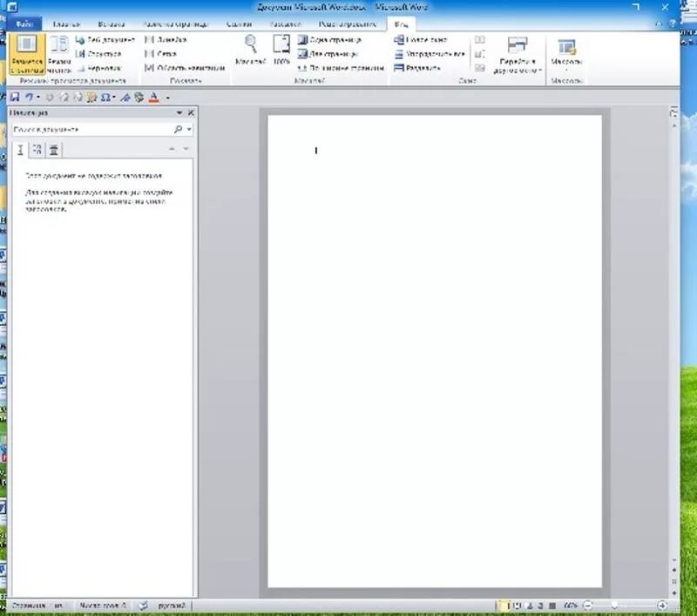Go to the previous search result arrow
Screen dimensions: 697x616
pyautogui.click(x=172, y=149)
